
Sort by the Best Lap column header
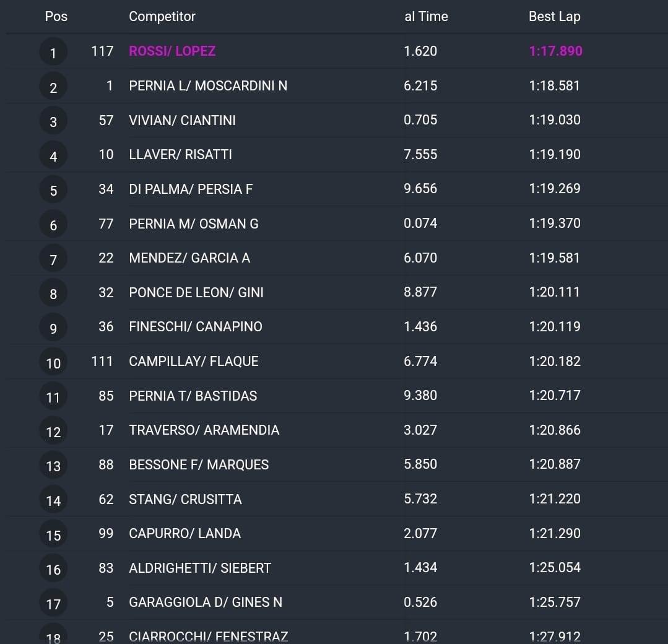point(554,16)
